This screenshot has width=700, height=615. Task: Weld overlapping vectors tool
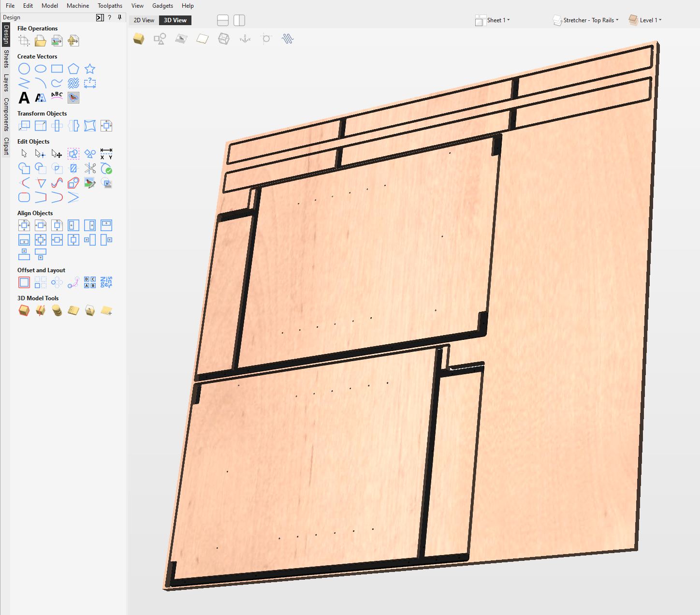coord(24,168)
